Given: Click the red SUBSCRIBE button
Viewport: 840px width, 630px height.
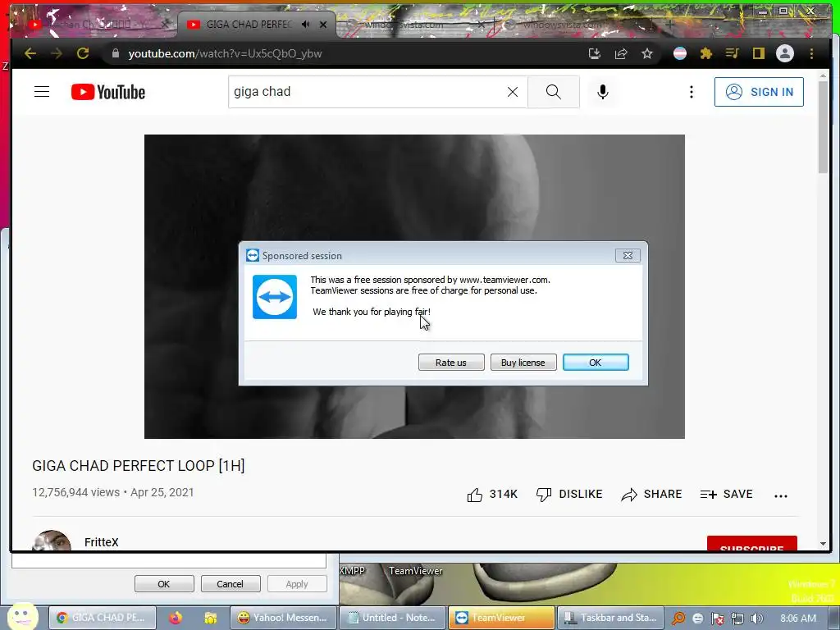Looking at the screenshot, I should coord(751,544).
